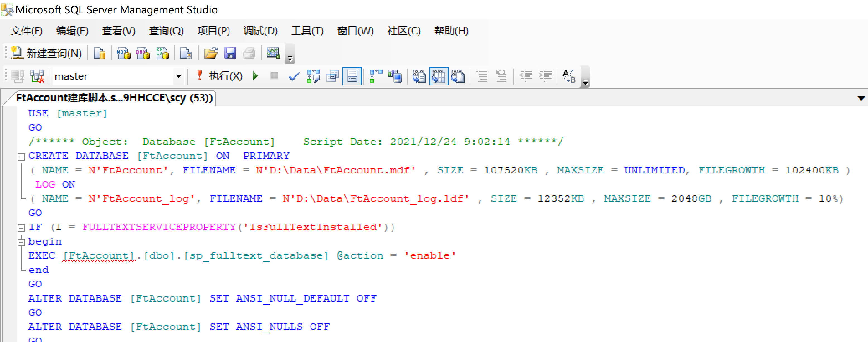Comment out the selected lines
This screenshot has height=342, width=868.
482,76
